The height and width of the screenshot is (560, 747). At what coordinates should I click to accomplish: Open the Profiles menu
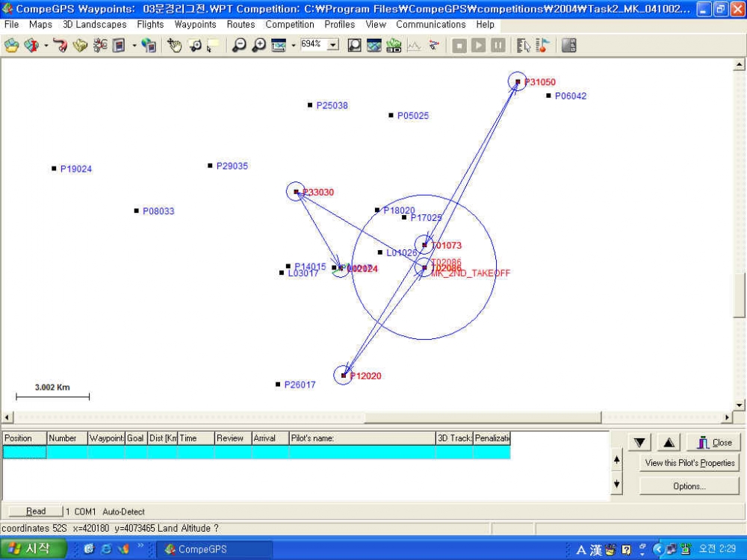click(x=340, y=25)
